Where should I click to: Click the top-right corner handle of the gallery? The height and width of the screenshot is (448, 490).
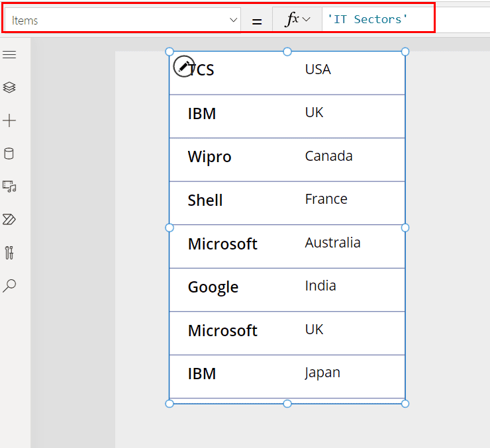(x=405, y=52)
